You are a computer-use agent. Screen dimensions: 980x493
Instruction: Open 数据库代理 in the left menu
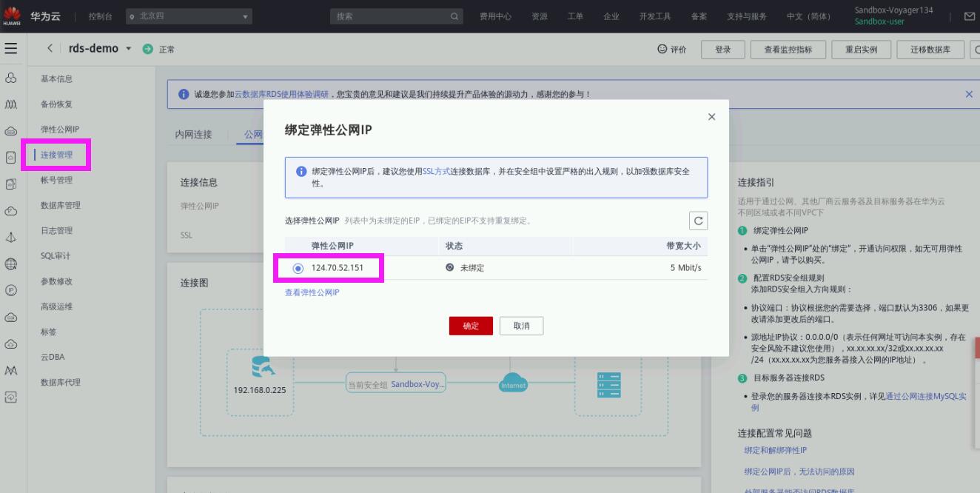[61, 382]
